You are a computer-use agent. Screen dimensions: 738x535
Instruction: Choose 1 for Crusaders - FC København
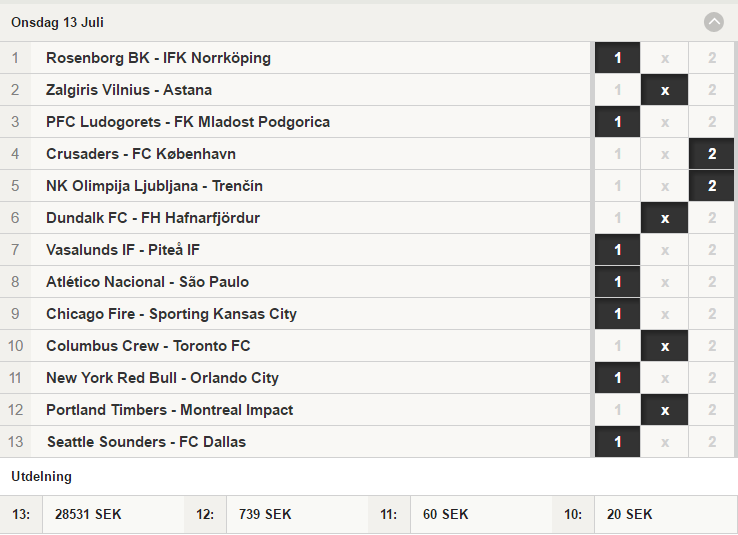(x=617, y=154)
